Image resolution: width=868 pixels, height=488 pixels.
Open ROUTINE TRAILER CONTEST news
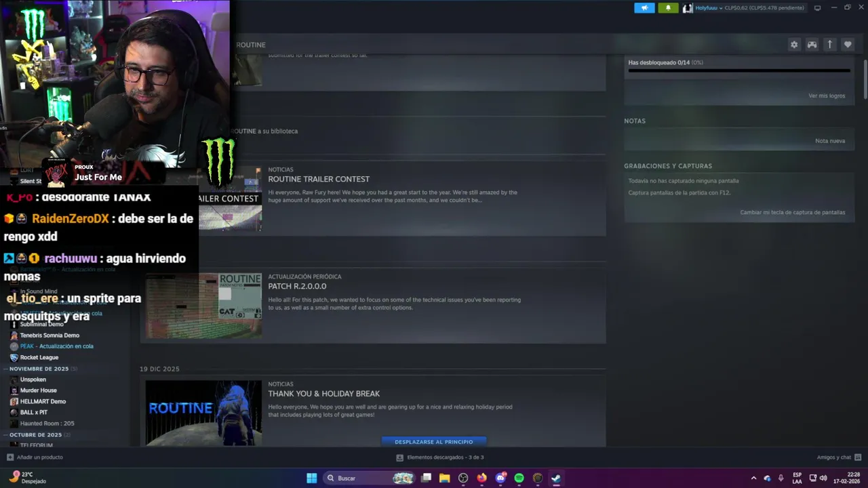(x=319, y=179)
